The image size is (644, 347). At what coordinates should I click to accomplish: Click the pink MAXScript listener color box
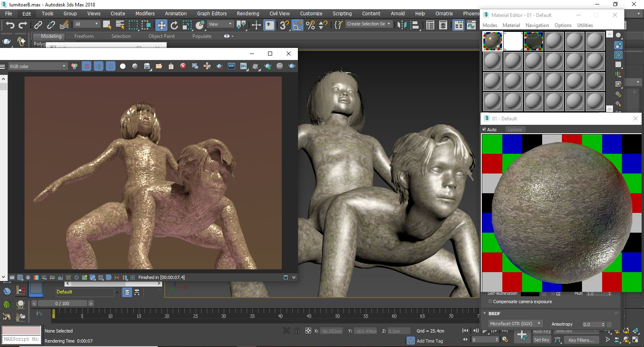click(x=21, y=330)
